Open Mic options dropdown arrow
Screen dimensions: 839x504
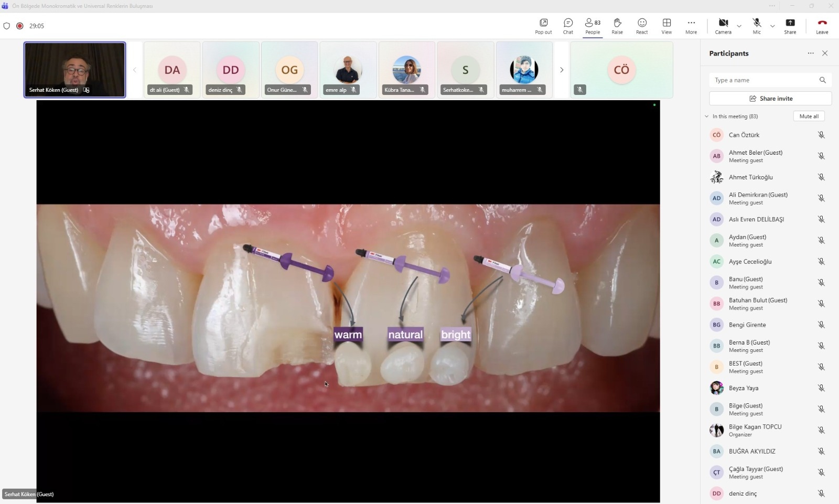(772, 26)
